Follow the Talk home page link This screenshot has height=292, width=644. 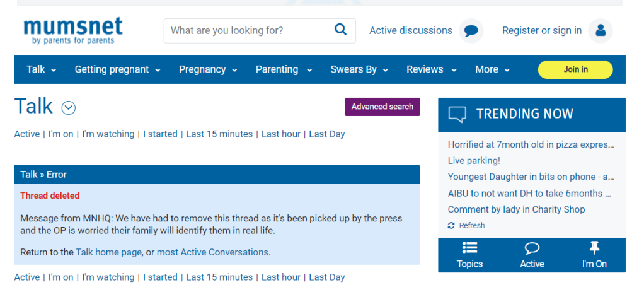point(108,252)
